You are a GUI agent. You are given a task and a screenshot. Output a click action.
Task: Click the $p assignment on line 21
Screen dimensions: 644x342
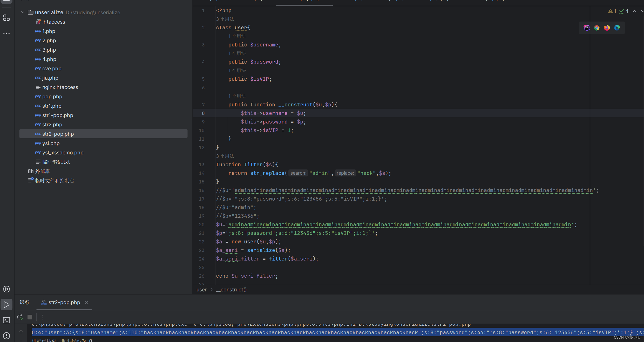point(297,233)
